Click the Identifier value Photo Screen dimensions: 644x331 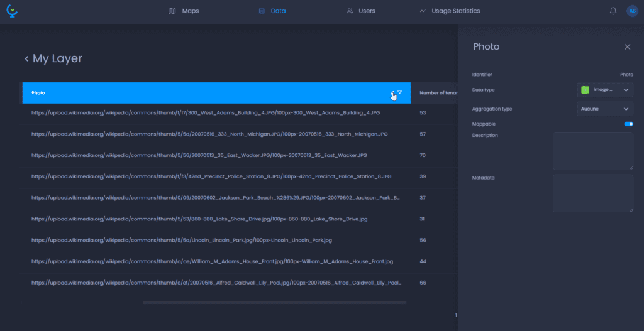[626, 75]
